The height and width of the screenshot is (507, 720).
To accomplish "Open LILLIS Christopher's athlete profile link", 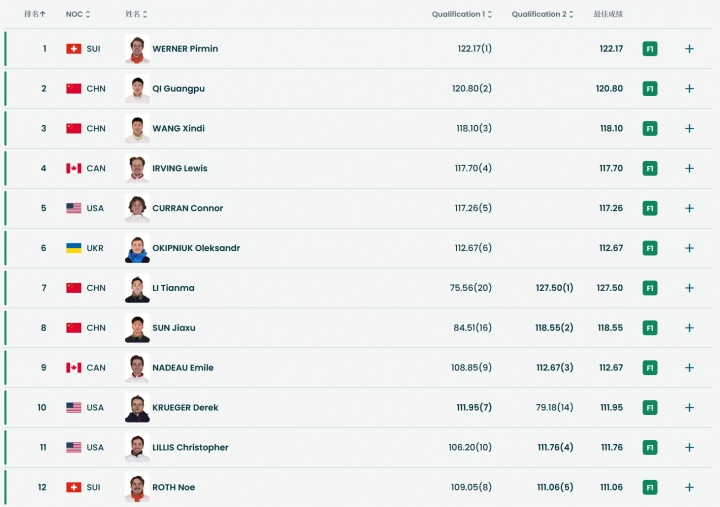I will (x=190, y=448).
